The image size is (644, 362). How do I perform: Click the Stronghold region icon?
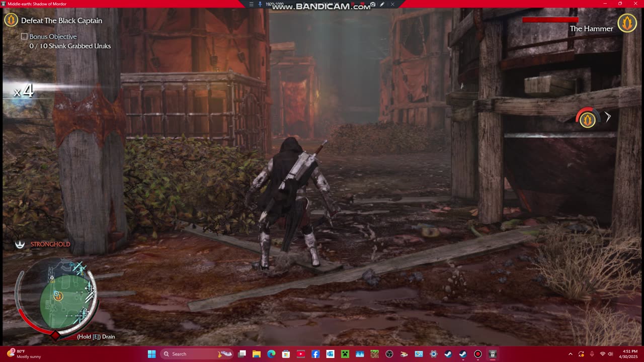pyautogui.click(x=20, y=244)
